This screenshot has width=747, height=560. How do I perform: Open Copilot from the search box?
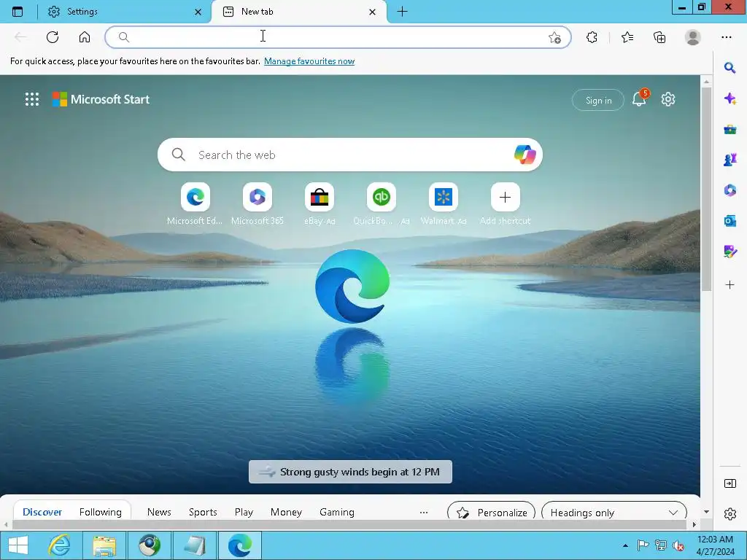[525, 155]
